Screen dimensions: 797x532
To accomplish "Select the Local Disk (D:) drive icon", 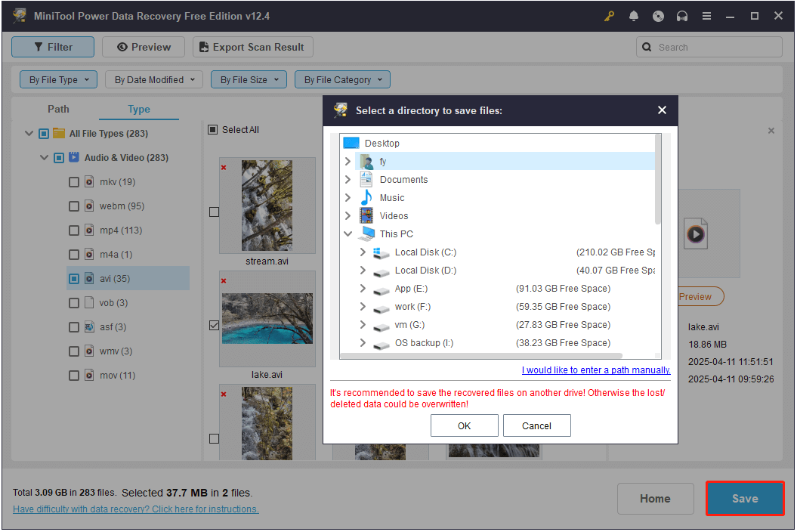I will pos(382,272).
